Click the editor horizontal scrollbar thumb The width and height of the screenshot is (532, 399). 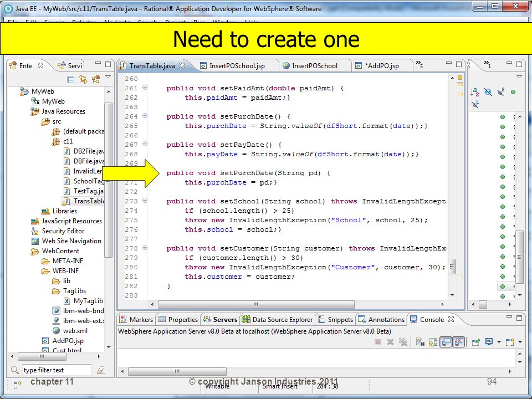point(256,304)
